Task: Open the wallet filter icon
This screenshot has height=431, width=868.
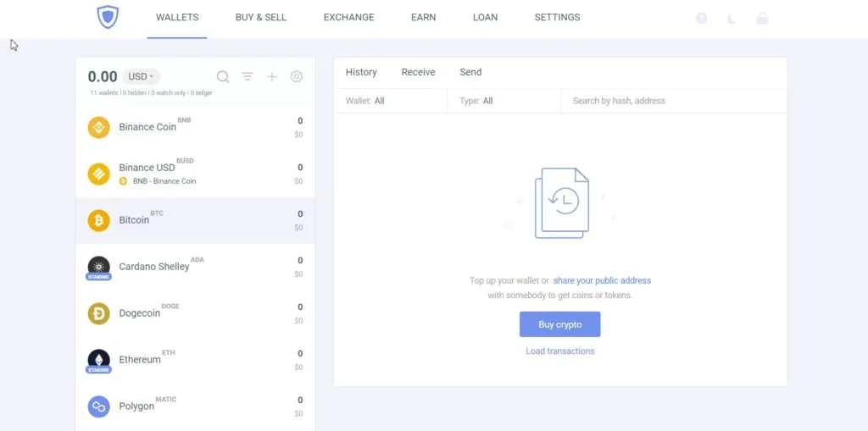Action: click(x=248, y=77)
